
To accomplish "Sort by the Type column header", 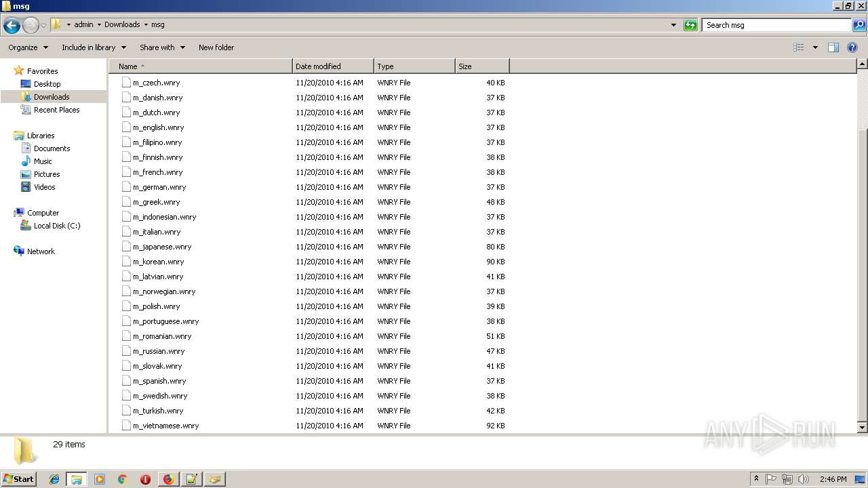I will coord(414,66).
